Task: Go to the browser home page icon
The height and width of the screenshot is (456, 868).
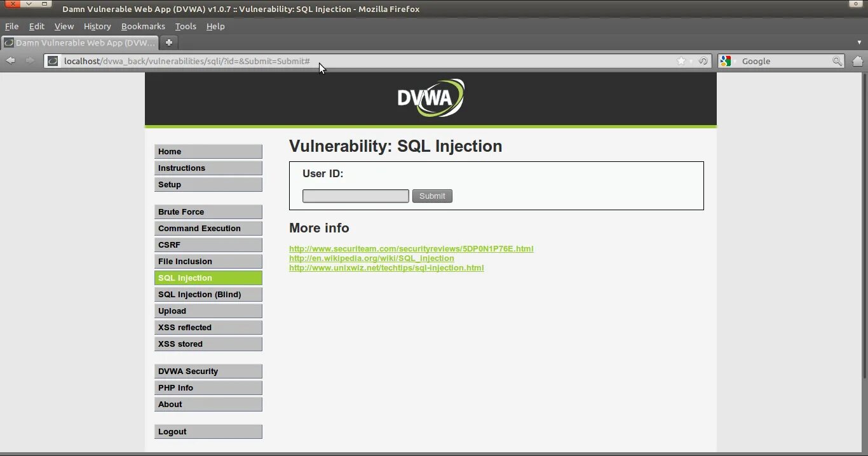Action: tap(857, 61)
